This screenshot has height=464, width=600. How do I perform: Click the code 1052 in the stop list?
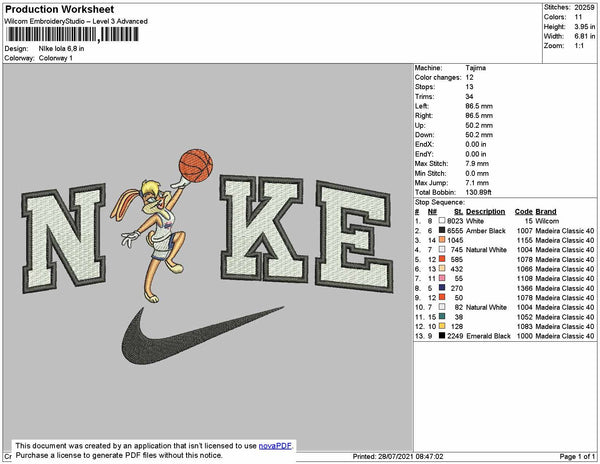tap(524, 317)
